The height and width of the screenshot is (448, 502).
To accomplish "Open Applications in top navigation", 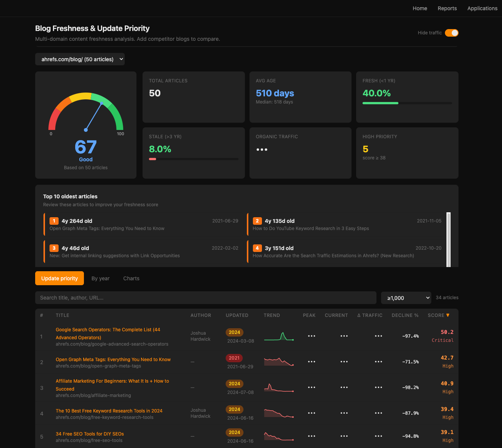I will pyautogui.click(x=482, y=8).
